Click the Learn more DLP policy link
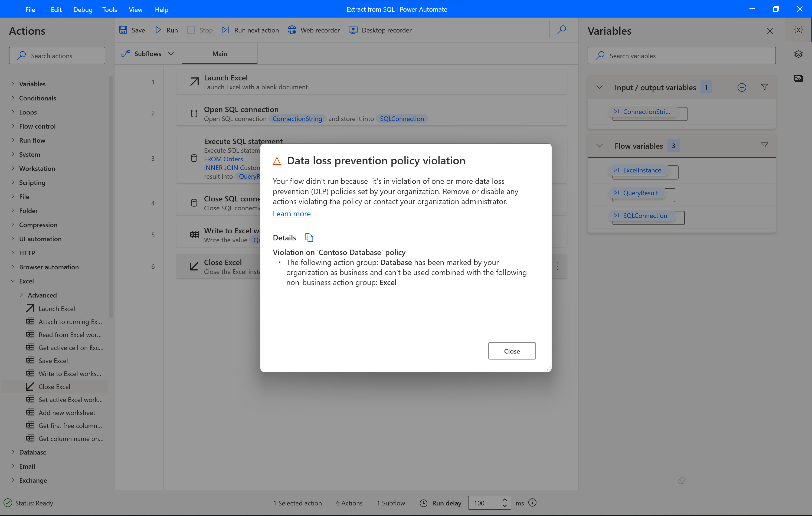812x516 pixels. pos(291,213)
